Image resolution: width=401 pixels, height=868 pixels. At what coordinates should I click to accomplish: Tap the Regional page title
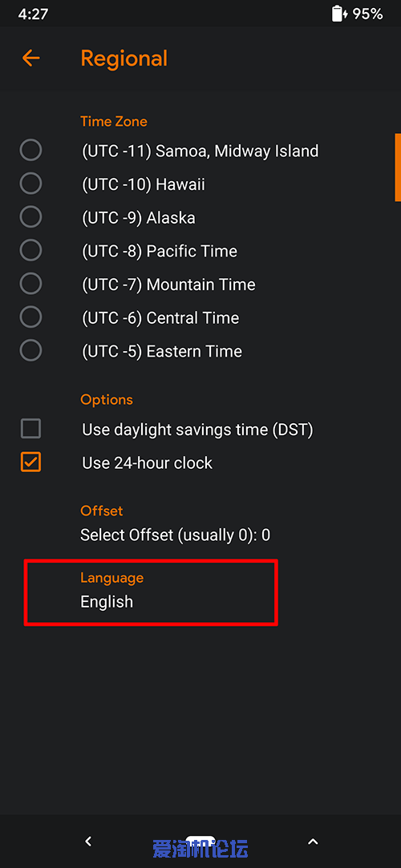click(x=124, y=59)
